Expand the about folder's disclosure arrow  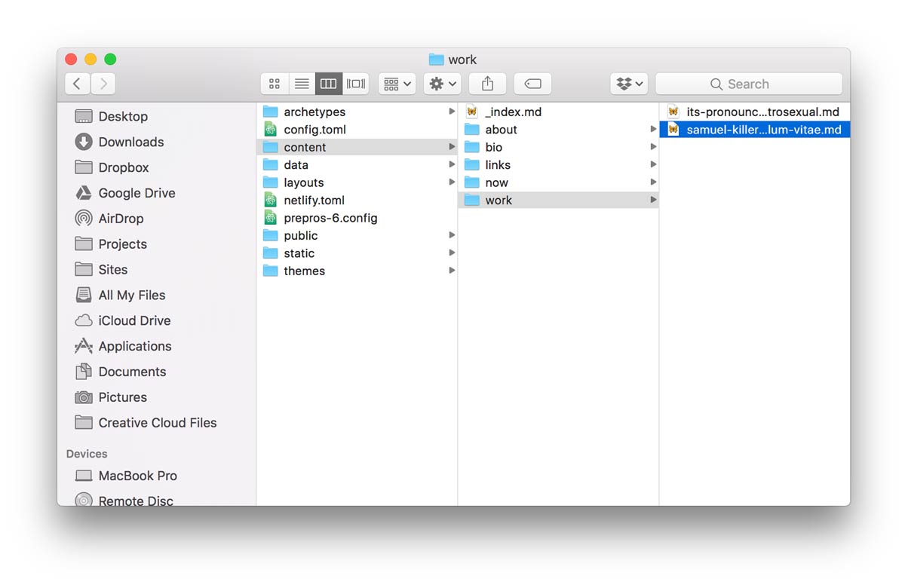(653, 130)
